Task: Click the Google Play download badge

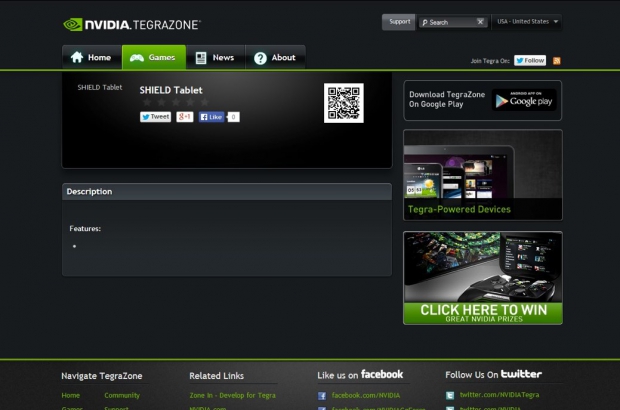Action: [524, 100]
